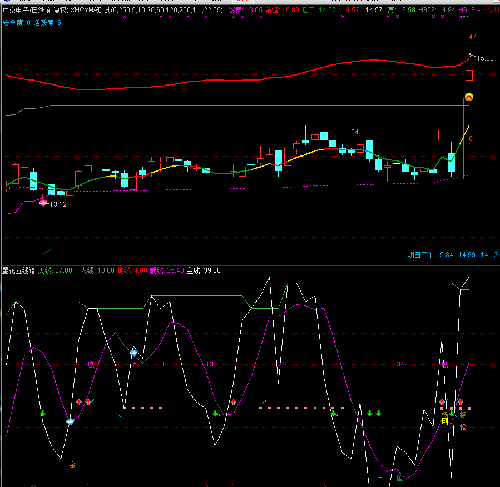Click the teal character marker at the bottom trough
500x487 pixels.
pyautogui.click(x=400, y=477)
